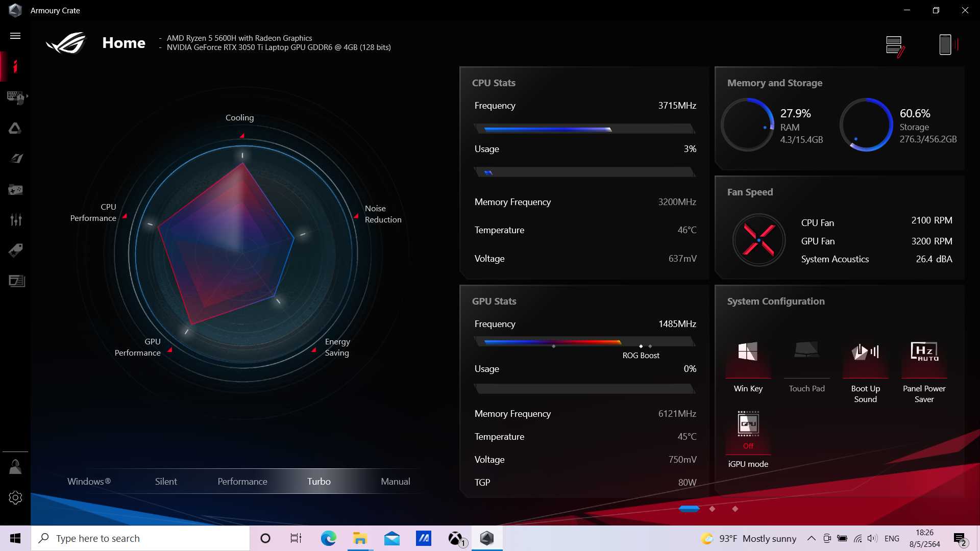
Task: Click the TGP 80W value
Action: [x=687, y=483]
